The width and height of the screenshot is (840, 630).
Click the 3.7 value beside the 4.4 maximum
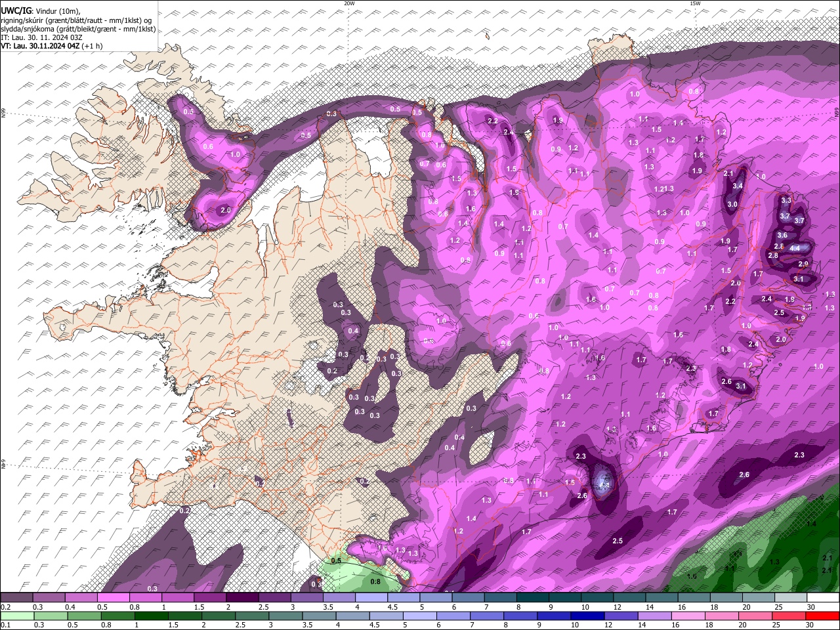799,221
